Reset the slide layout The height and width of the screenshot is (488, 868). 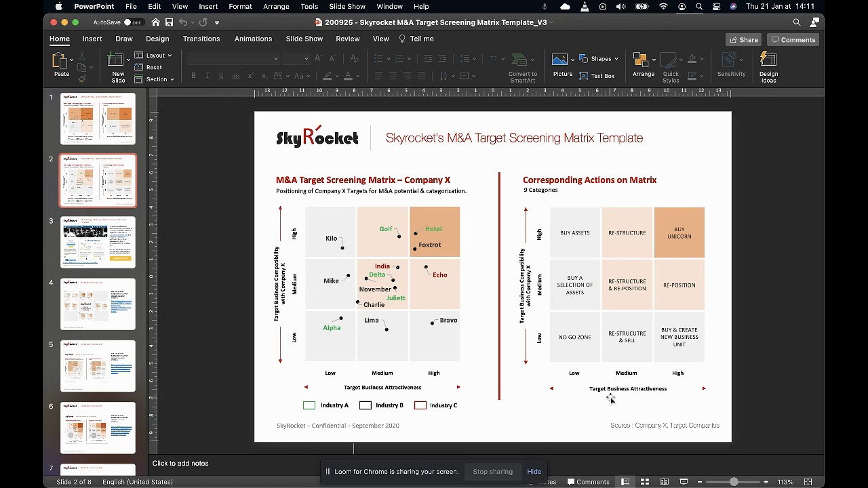pyautogui.click(x=149, y=67)
